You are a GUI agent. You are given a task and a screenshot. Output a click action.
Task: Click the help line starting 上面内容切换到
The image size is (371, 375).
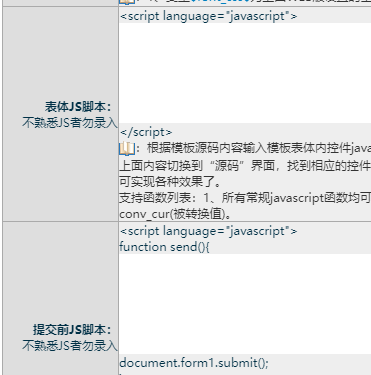tap(245, 165)
